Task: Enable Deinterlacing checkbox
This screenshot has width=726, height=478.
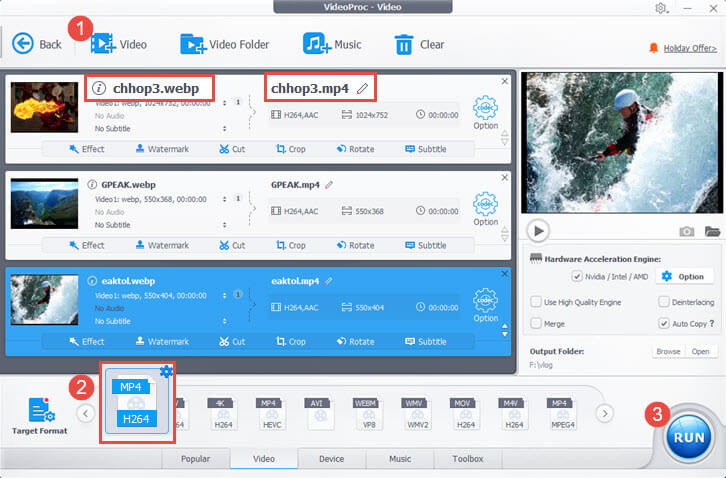Action: coord(663,302)
